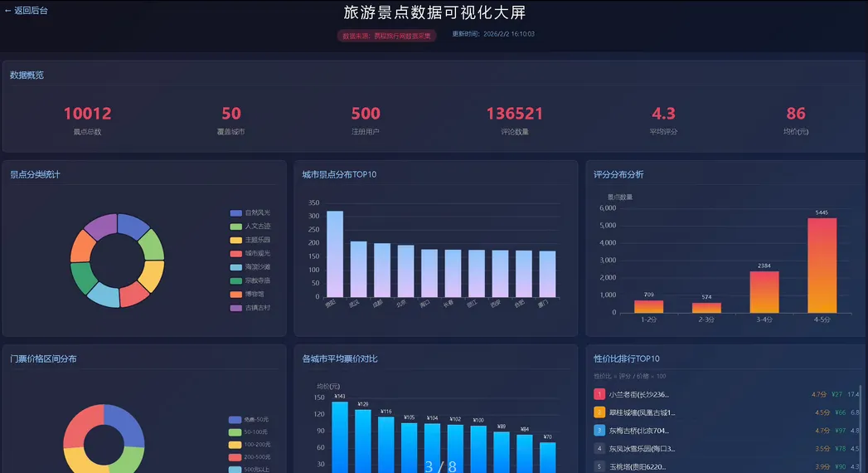Go back via 返回后台 link
Image resolution: width=868 pixels, height=473 pixels.
click(26, 11)
